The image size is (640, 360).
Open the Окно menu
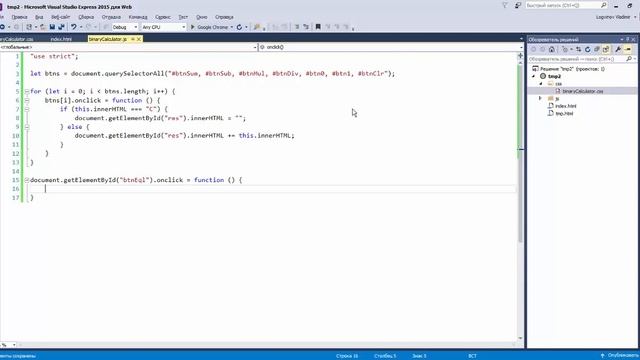pos(202,17)
